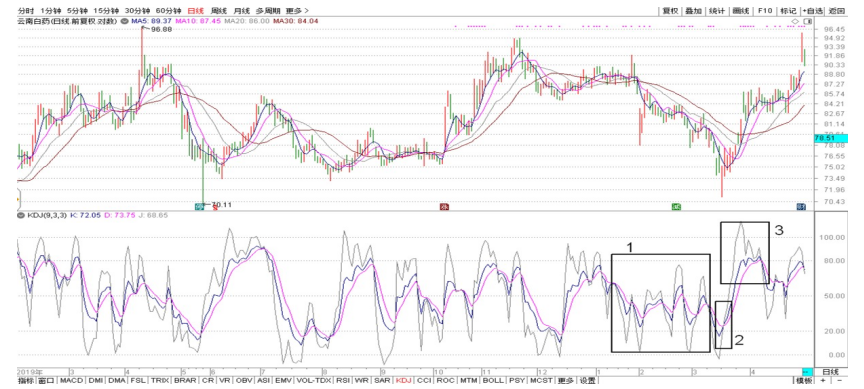Add stock via +自选 button

(x=812, y=10)
